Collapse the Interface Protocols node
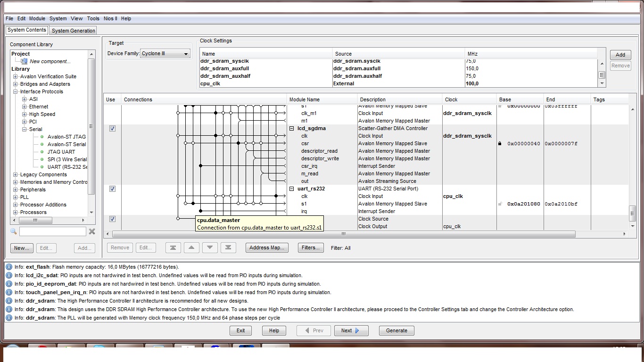 [16, 91]
